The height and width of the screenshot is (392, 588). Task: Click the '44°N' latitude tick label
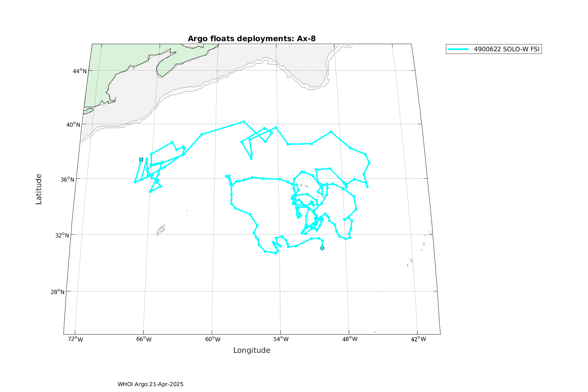click(x=80, y=71)
